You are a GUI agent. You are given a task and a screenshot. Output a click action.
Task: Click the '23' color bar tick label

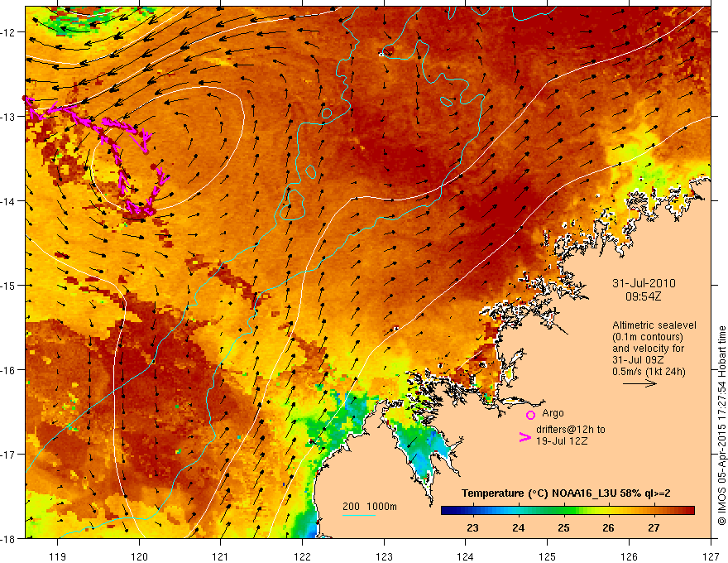pos(472,527)
